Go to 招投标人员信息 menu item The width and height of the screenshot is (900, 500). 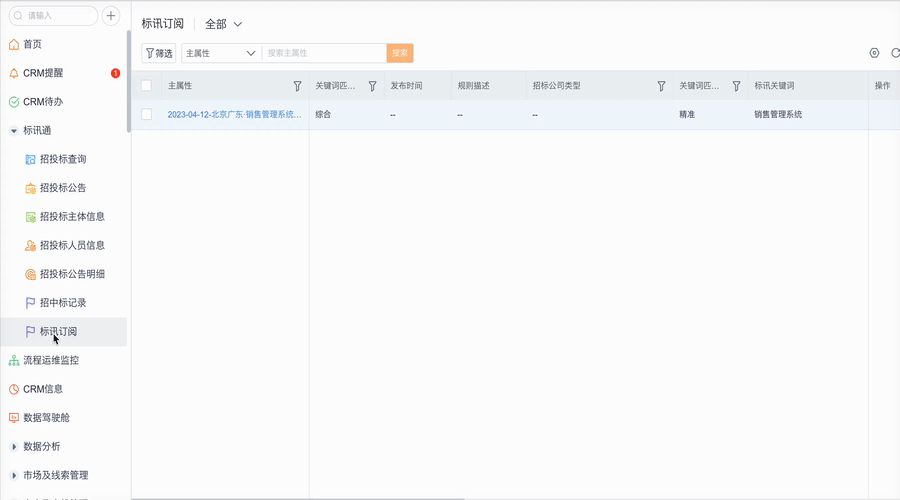72,245
